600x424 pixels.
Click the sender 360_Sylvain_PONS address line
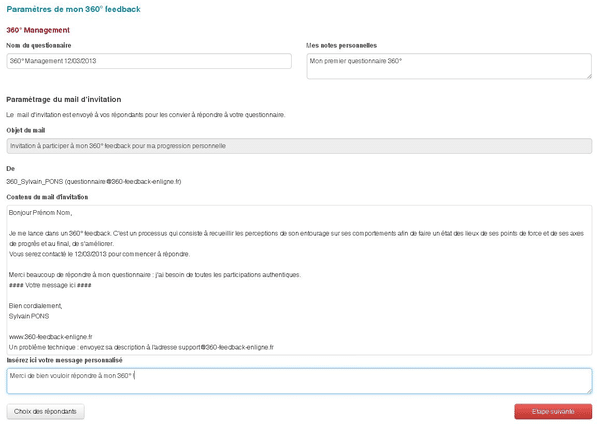coord(93,182)
